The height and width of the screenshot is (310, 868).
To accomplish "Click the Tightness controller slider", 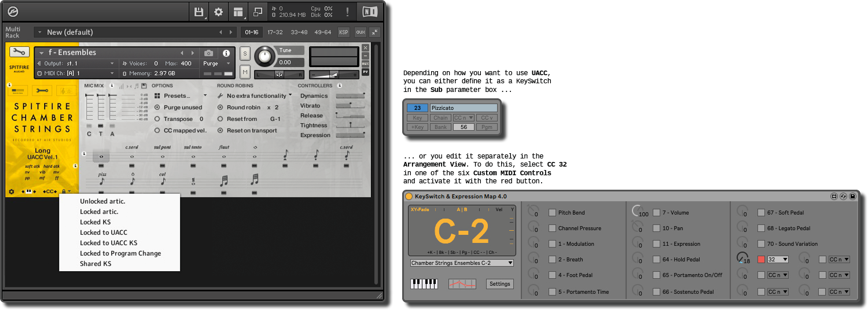I will [350, 126].
